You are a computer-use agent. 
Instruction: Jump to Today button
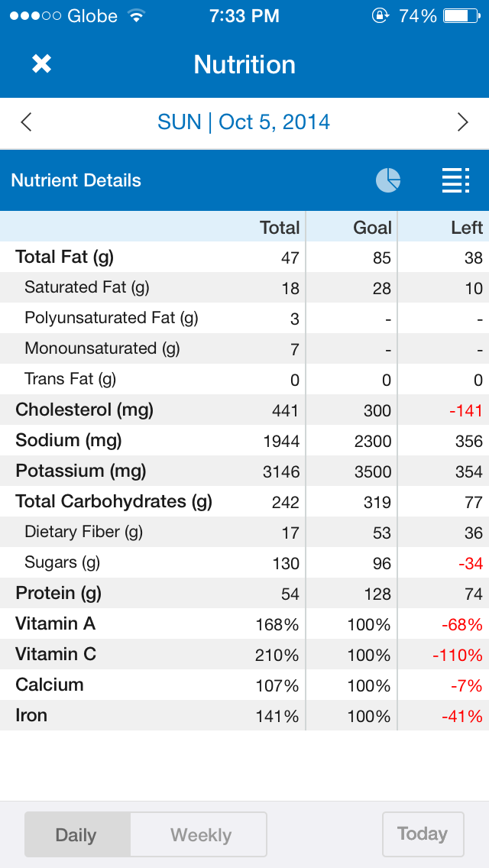(423, 834)
